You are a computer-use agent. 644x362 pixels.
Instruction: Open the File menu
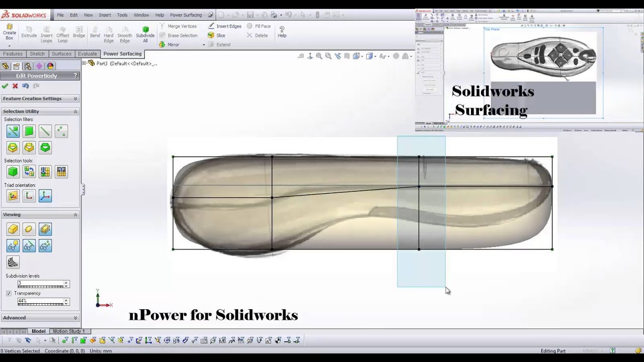coord(60,15)
